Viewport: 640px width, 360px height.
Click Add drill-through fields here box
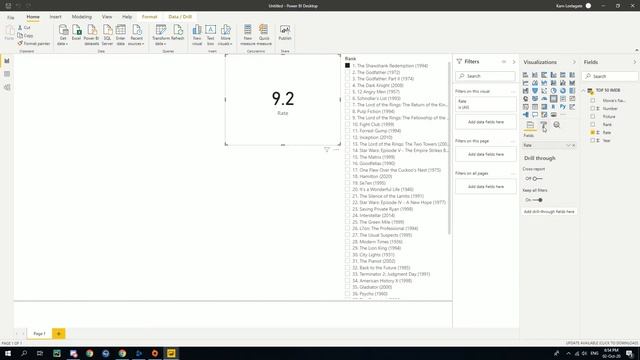tap(549, 211)
